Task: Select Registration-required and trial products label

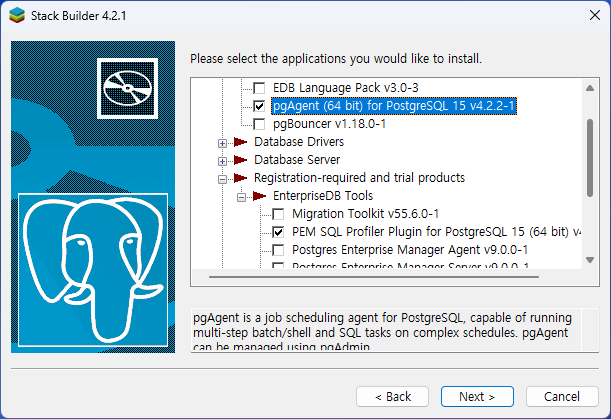Action: (359, 178)
